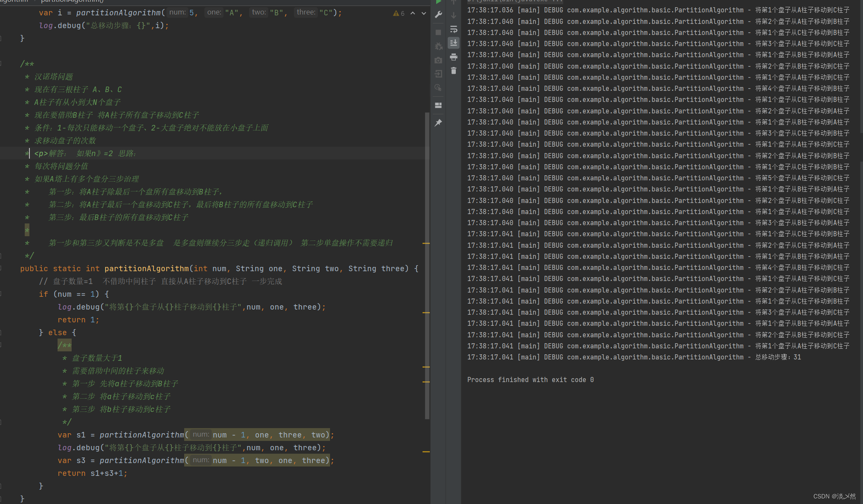This screenshot has width=863, height=504.
Task: Click the 'num:' inlay hint before 5
Action: click(x=177, y=12)
